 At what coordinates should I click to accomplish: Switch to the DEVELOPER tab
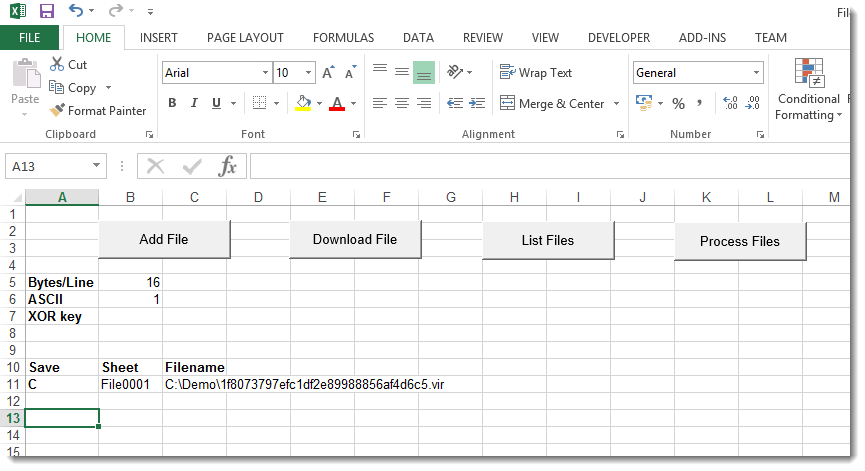618,38
